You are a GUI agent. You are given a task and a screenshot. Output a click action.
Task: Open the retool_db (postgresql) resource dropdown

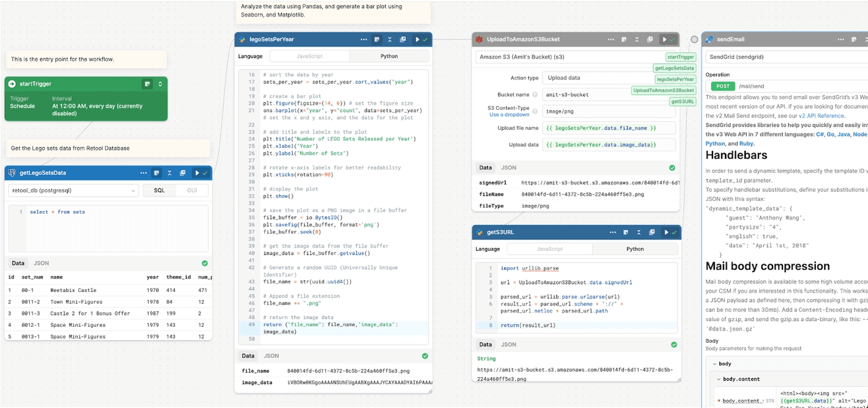click(73, 190)
